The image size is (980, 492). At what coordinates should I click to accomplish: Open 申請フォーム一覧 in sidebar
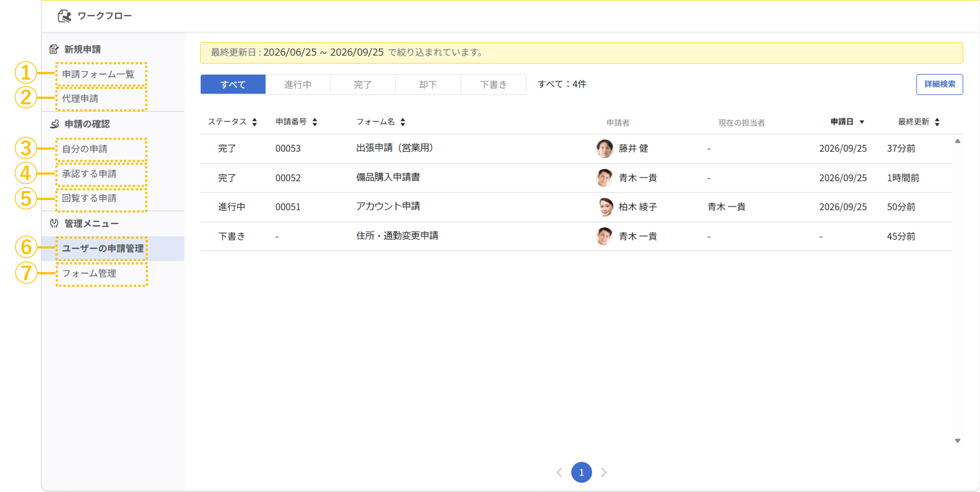tap(98, 74)
